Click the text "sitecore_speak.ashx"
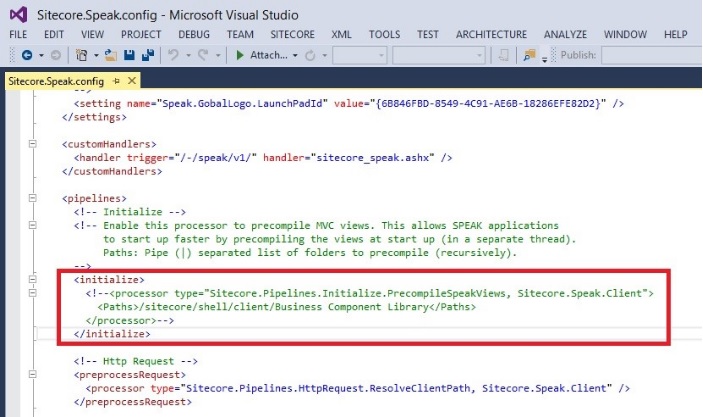Viewport: 703px width, 417px height. click(373, 158)
